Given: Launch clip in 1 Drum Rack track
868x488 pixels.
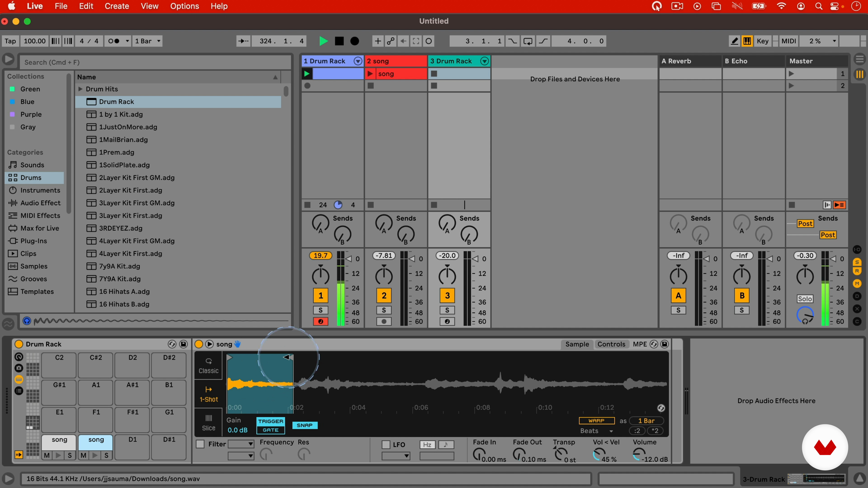Looking at the screenshot, I should tap(307, 73).
